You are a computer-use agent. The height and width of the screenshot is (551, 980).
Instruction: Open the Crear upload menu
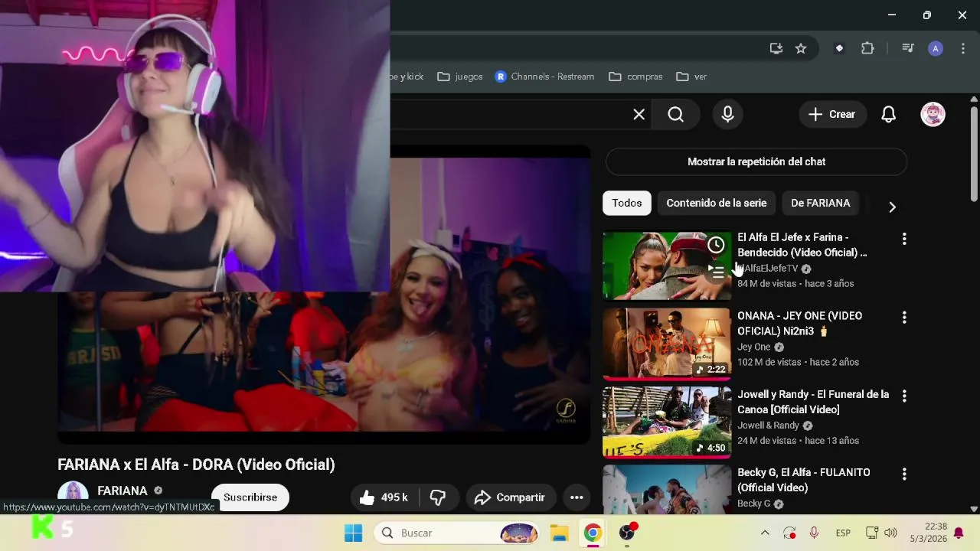pyautogui.click(x=832, y=114)
